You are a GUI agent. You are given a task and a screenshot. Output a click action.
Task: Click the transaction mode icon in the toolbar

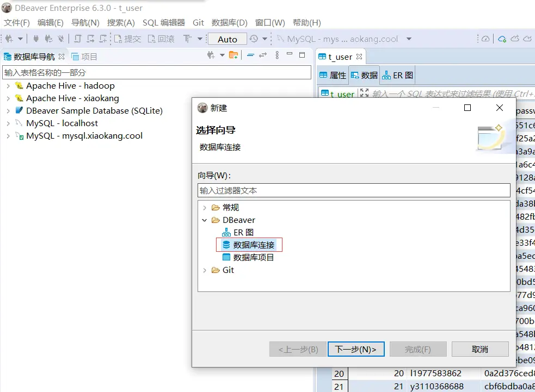tap(187, 39)
